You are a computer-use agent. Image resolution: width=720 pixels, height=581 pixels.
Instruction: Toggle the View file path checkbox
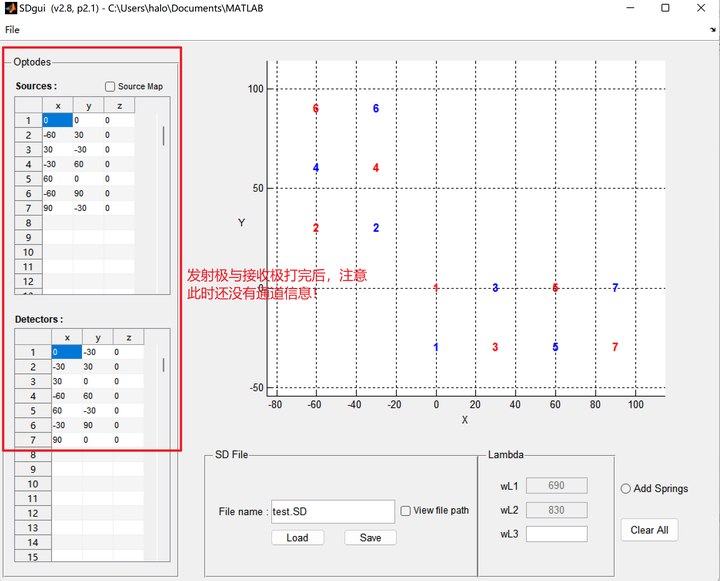tap(405, 511)
